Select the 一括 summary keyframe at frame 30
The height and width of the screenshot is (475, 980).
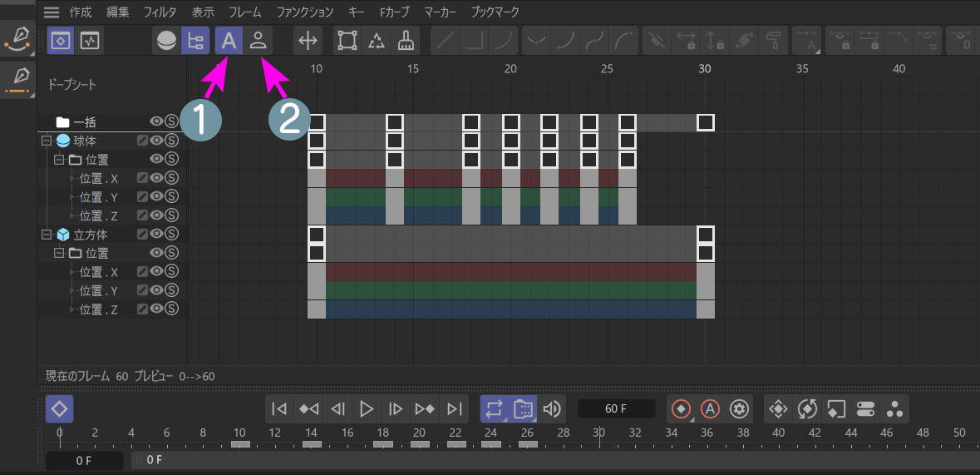705,122
